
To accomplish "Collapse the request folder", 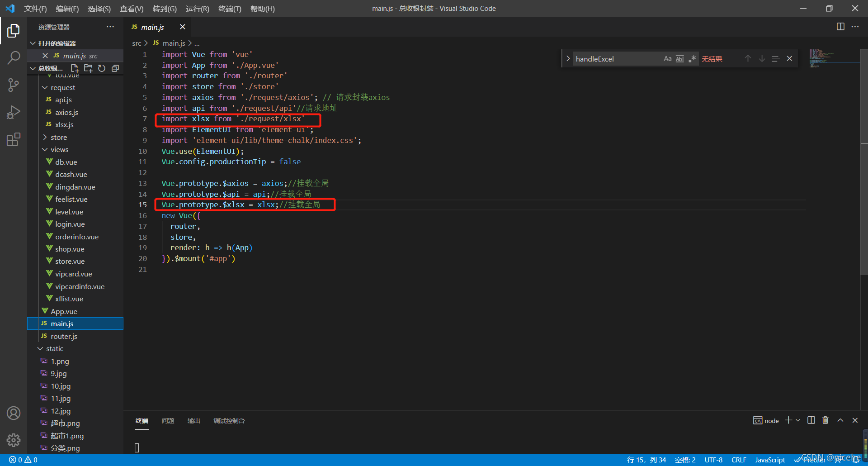I will [x=63, y=87].
